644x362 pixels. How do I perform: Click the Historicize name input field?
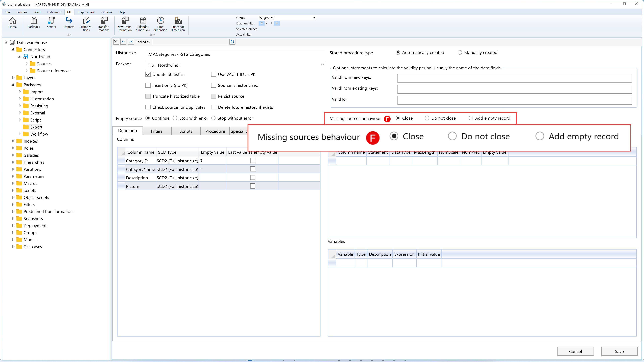tap(235, 54)
